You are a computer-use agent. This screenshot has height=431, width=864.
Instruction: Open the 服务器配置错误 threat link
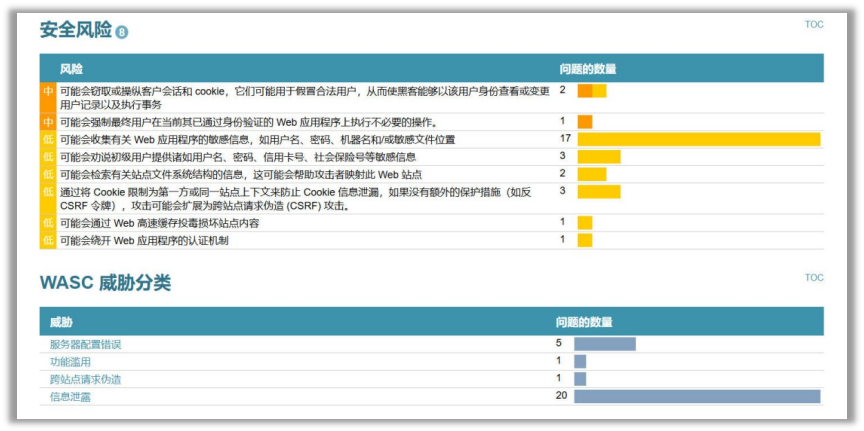point(85,344)
